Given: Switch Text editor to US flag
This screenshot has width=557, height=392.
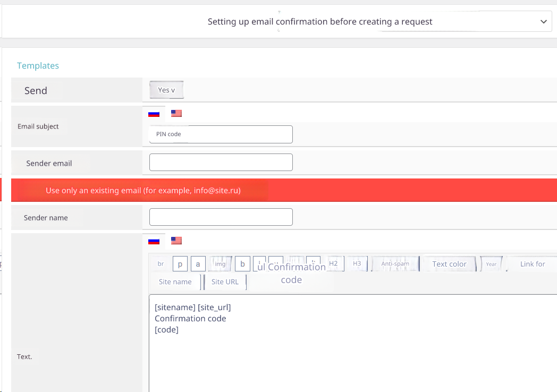Looking at the screenshot, I should [x=176, y=241].
